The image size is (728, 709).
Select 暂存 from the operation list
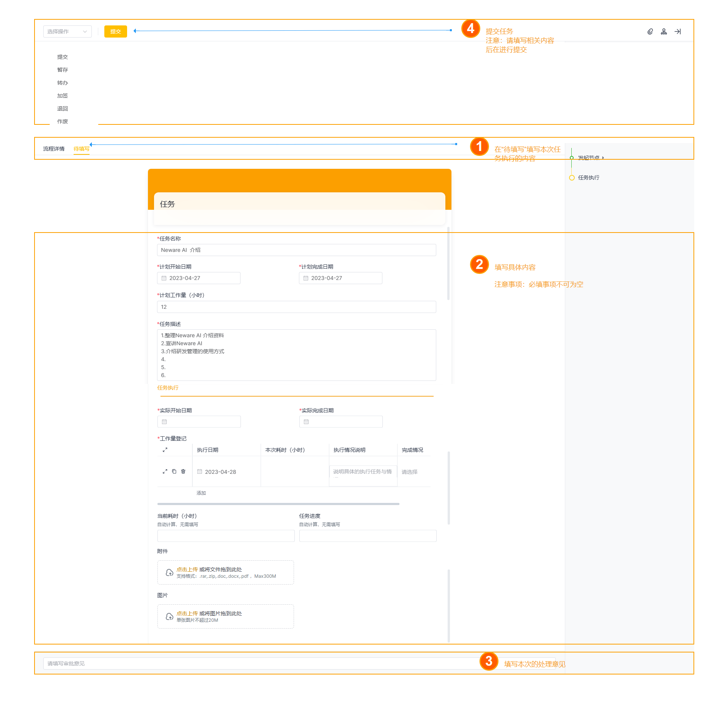[63, 70]
